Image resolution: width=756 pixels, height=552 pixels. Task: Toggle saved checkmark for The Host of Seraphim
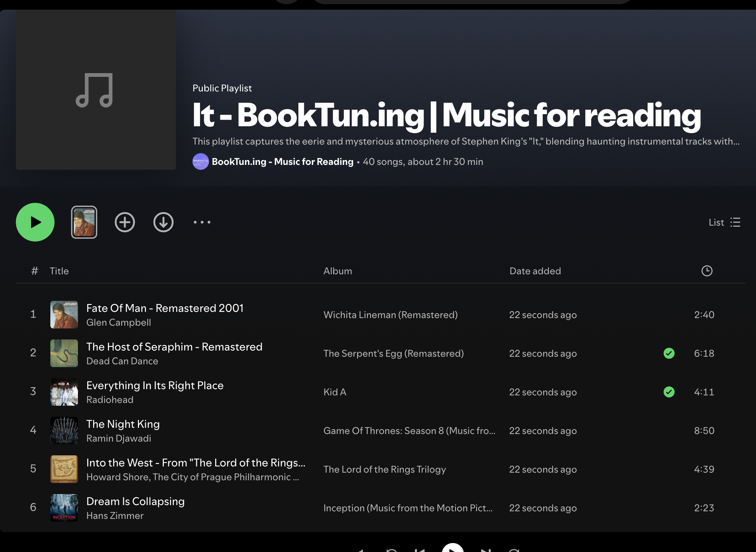[x=669, y=353]
